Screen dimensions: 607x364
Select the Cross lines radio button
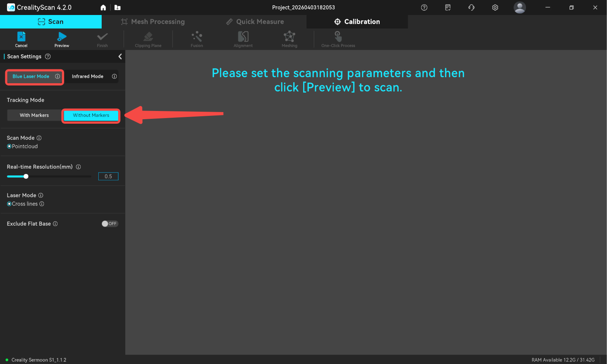9,204
